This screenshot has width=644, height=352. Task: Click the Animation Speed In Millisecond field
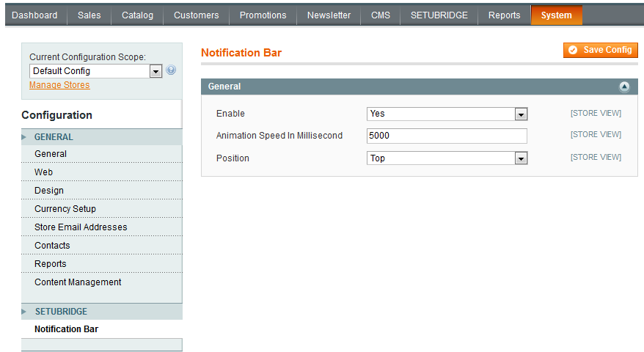point(447,136)
